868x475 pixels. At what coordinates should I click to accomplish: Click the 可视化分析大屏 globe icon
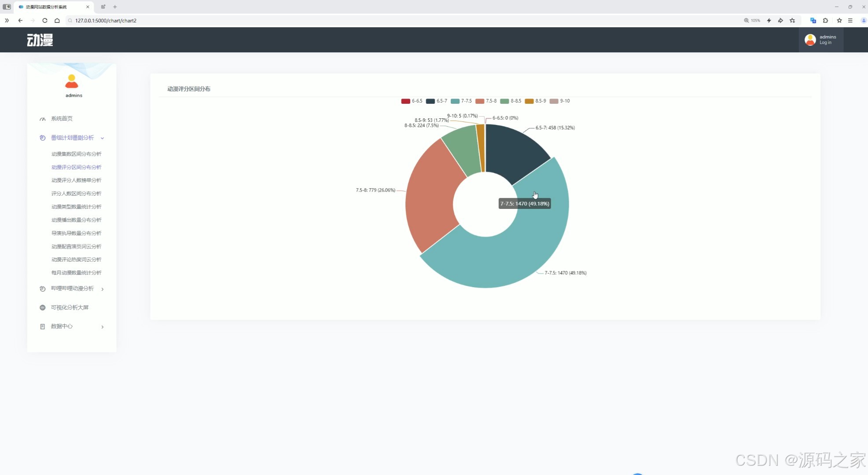[42, 308]
